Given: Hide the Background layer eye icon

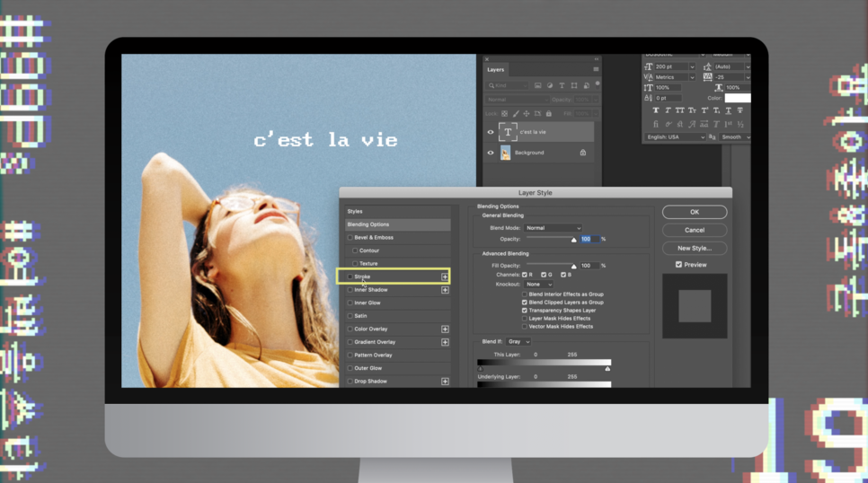Looking at the screenshot, I should coord(491,153).
